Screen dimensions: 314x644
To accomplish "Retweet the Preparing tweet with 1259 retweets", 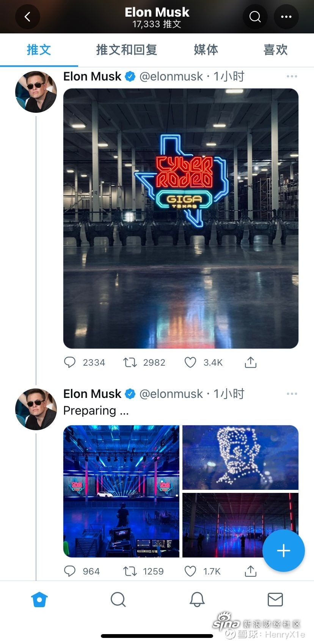I will [x=130, y=571].
